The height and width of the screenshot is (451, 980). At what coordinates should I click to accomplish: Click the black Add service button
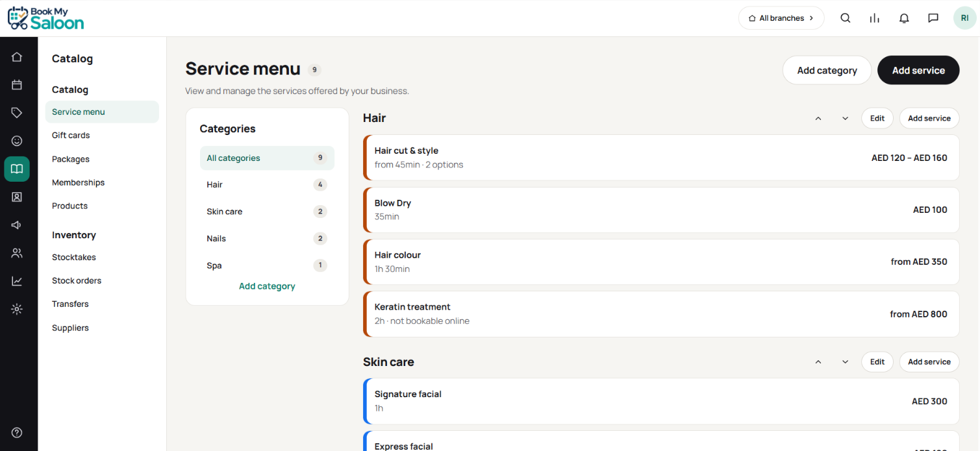918,70
